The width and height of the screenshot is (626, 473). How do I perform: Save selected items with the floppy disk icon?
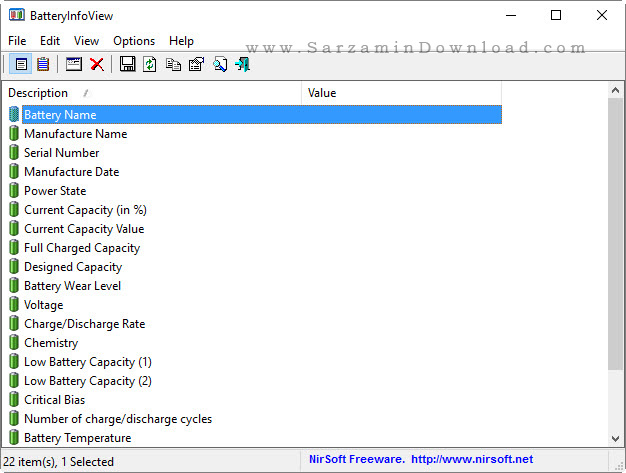point(127,65)
